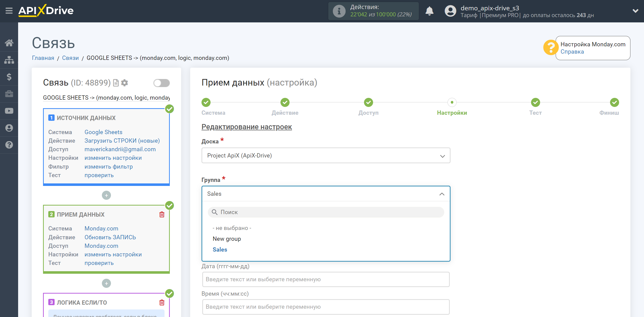
Task: Toggle the connection on/off switch
Action: coord(162,83)
